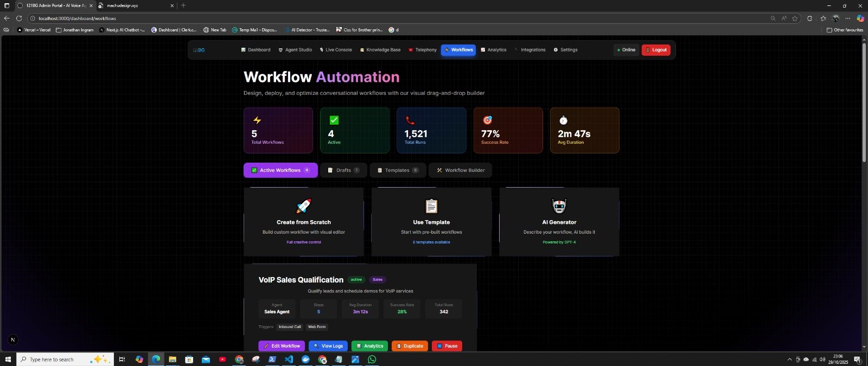Open the browser three-dot menu
This screenshot has width=868, height=366.
click(x=847, y=18)
